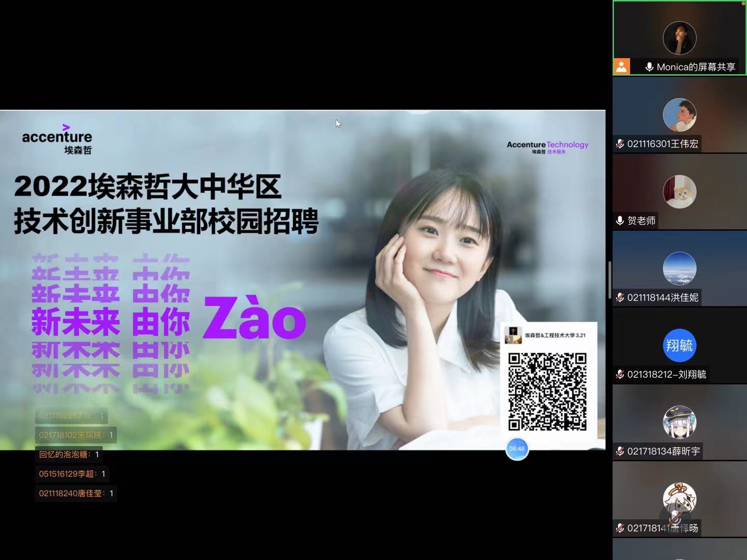Image resolution: width=747 pixels, height=560 pixels.
Task: Click the microphone icon beside 贺老师
Action: point(620,220)
